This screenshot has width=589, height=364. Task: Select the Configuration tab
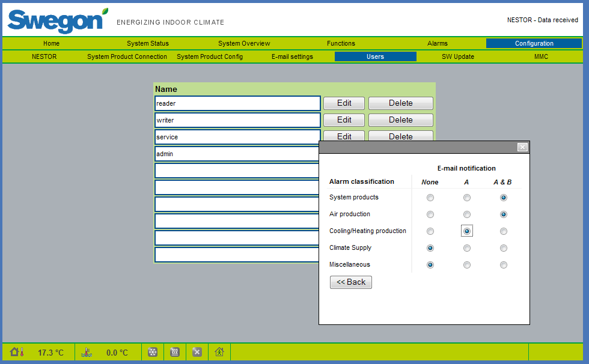[x=534, y=43]
